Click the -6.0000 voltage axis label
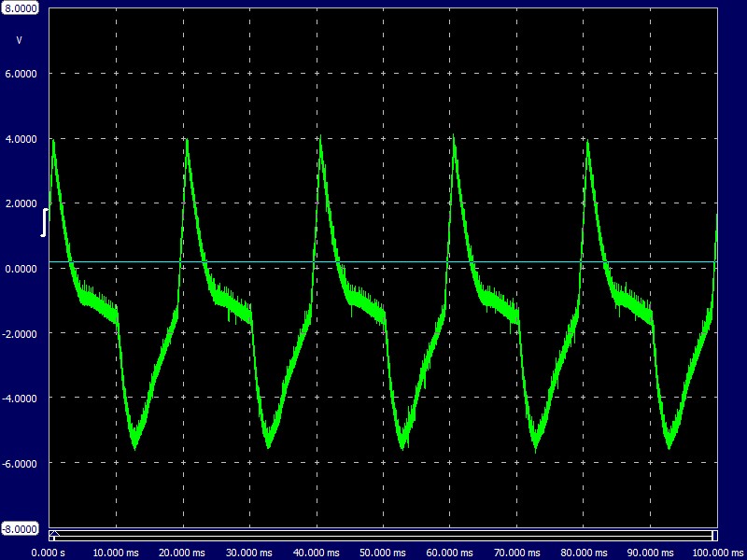The height and width of the screenshot is (560, 747). click(20, 463)
